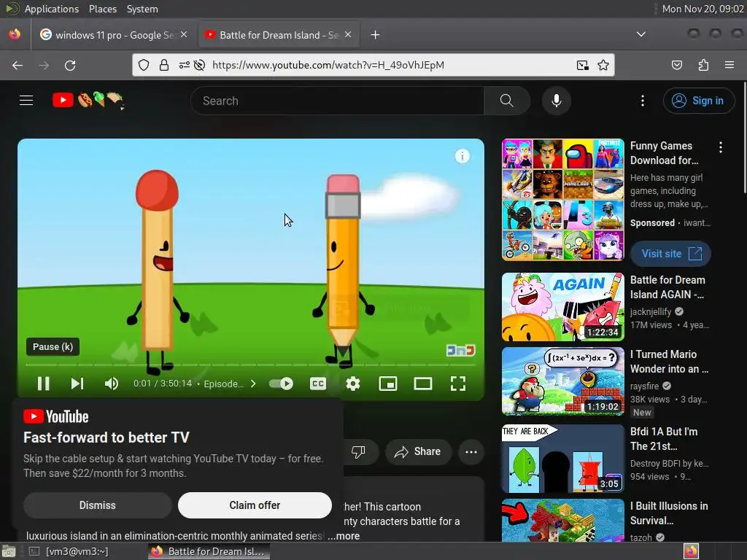747x560 pixels.
Task: Close the Battle for Dream Island tab
Action: (x=348, y=34)
